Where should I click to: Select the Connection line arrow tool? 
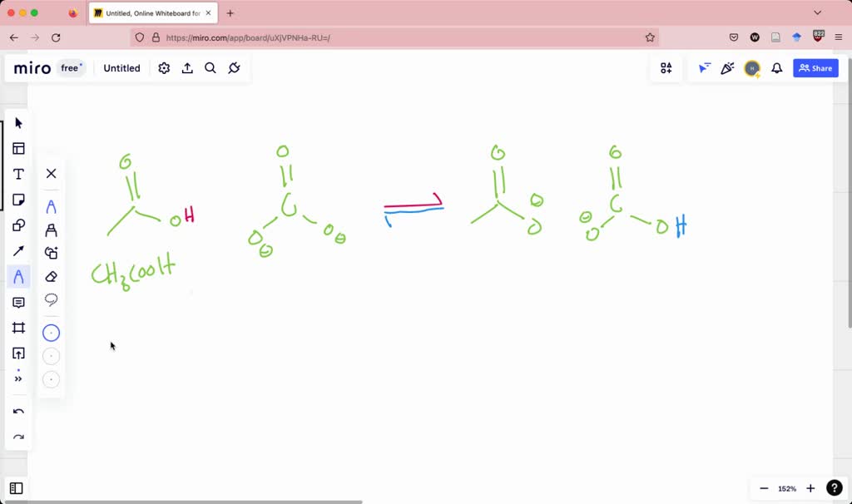point(18,250)
